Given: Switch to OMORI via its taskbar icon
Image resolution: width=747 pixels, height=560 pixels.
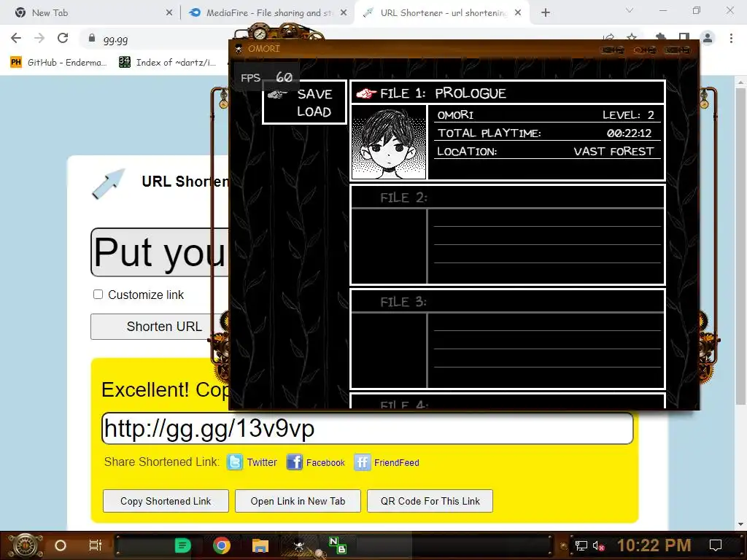Looking at the screenshot, I should click(299, 545).
